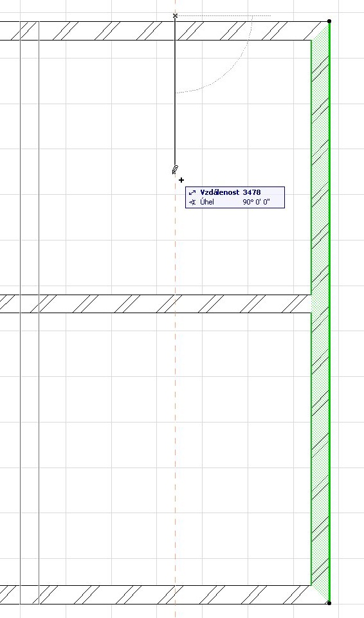Select the middle horizontal hatched wall

156,304
